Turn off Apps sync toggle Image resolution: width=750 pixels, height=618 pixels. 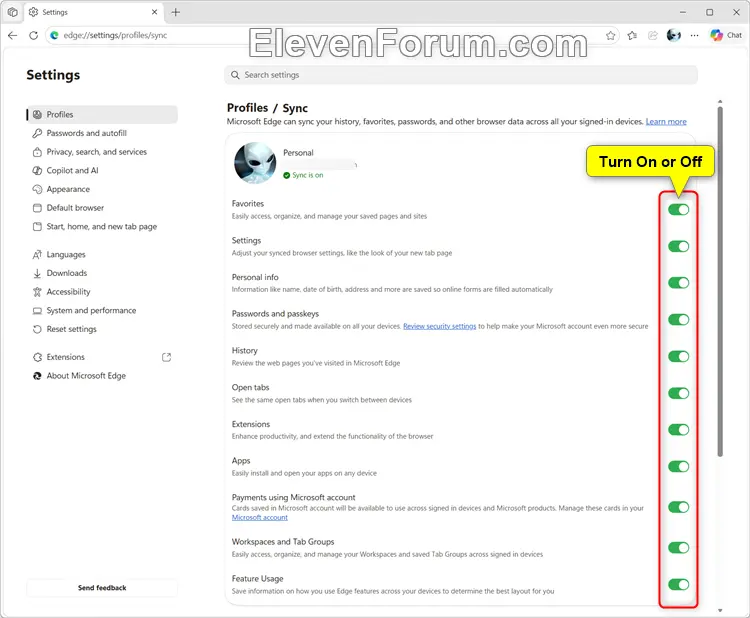point(678,466)
